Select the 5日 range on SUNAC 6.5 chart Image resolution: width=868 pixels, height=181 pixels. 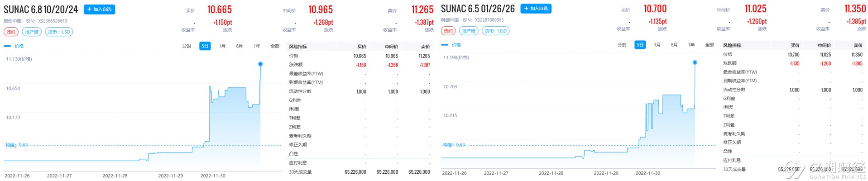point(640,45)
